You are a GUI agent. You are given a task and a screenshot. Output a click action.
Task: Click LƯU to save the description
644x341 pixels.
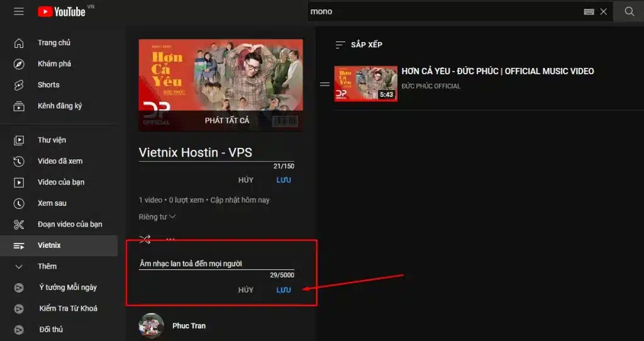(284, 289)
